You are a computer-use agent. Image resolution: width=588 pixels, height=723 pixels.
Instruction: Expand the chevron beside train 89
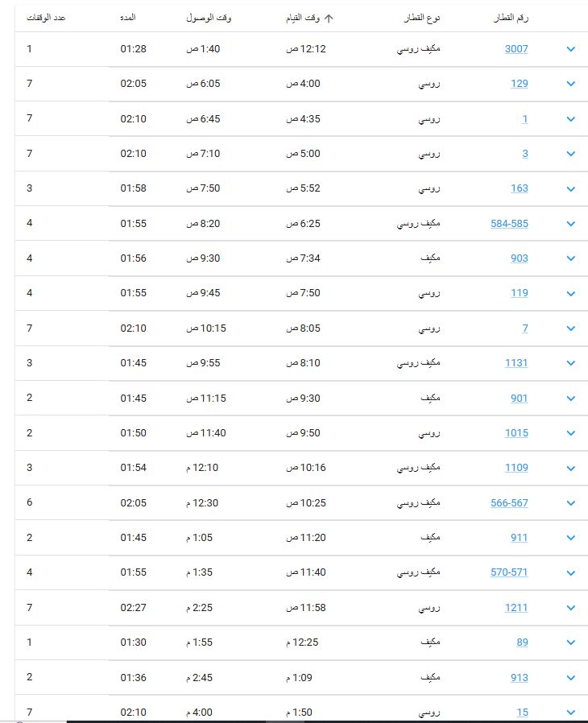click(571, 642)
